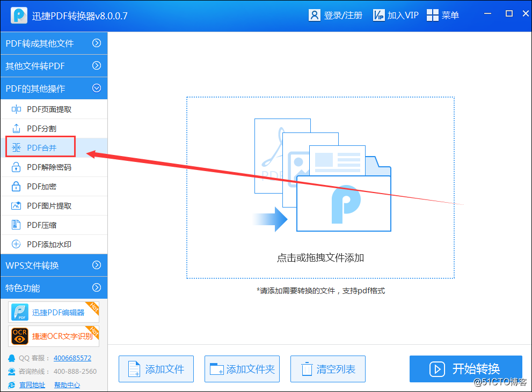Click the add-file document icon
This screenshot has height=392, width=532.
[x=134, y=369]
